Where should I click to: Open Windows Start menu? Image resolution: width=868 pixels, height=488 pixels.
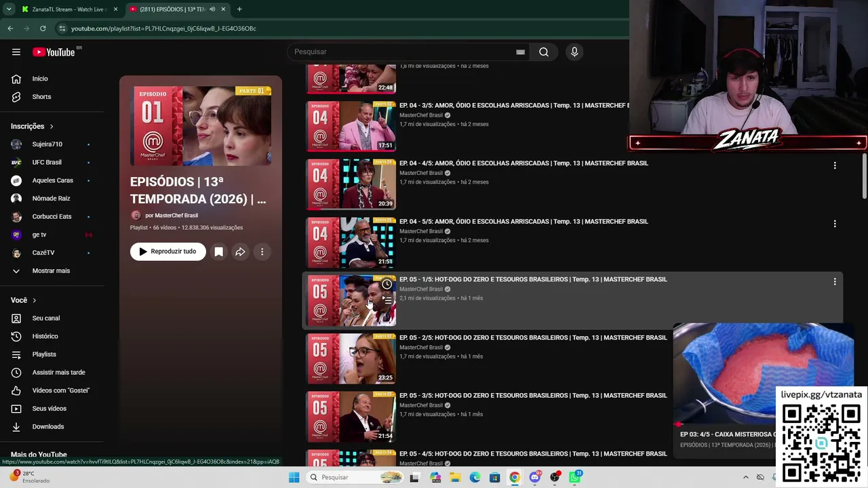tap(294, 477)
